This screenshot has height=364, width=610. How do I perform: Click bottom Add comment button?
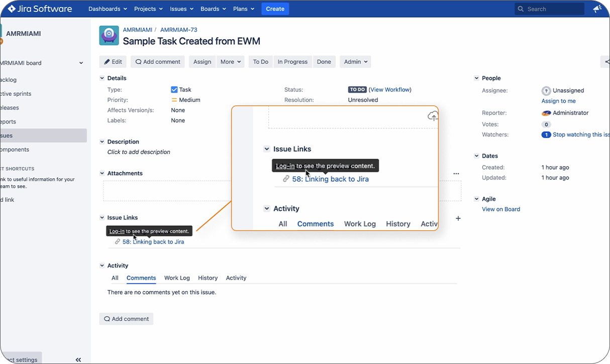point(126,319)
